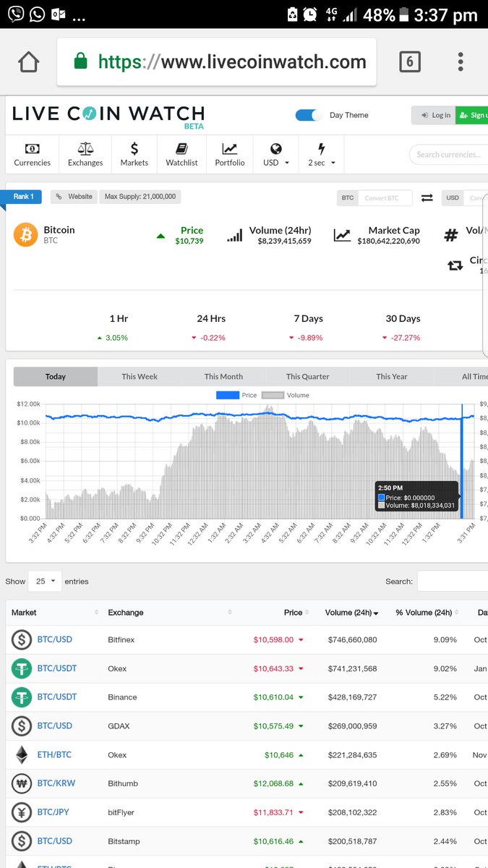488x868 pixels.
Task: Open the browser tab switcher showing 6
Action: pos(409,62)
